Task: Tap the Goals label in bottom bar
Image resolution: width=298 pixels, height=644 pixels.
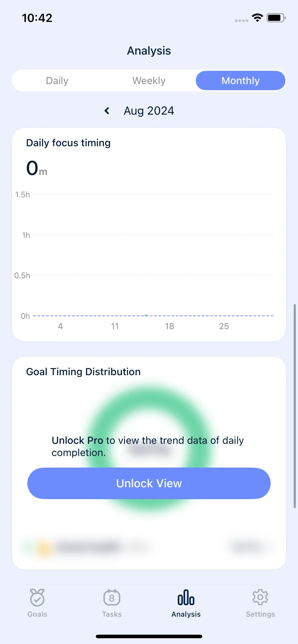Action: (37, 614)
